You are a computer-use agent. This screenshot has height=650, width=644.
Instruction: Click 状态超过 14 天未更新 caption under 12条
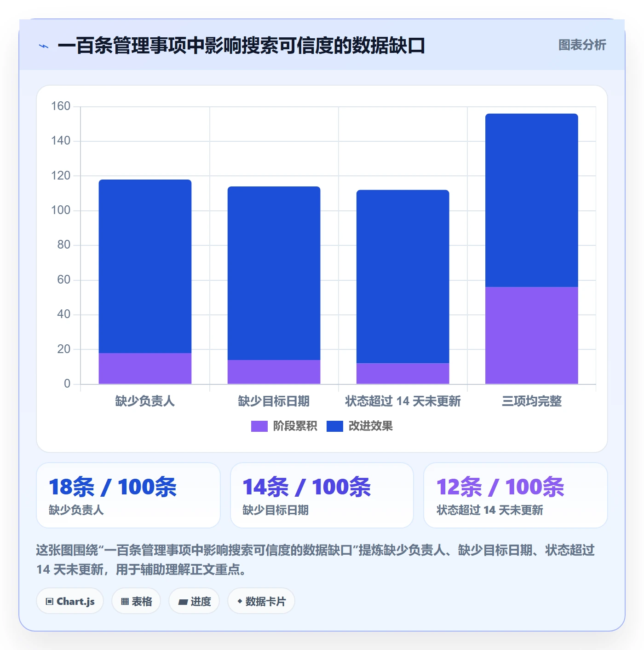(x=490, y=510)
